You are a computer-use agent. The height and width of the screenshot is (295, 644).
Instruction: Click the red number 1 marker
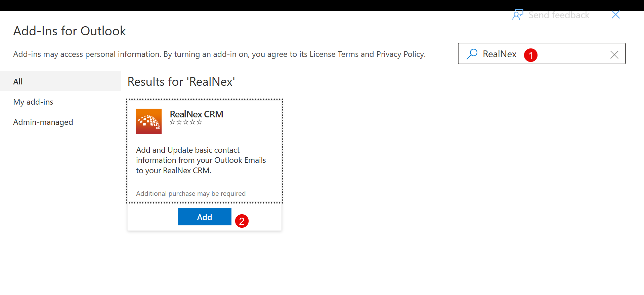coord(531,55)
